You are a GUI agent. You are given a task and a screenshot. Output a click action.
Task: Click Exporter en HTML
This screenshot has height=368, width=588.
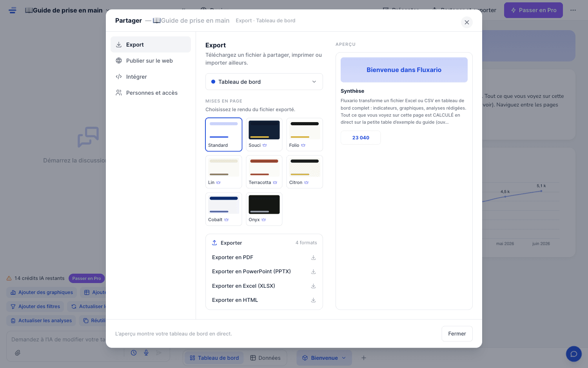(264, 300)
